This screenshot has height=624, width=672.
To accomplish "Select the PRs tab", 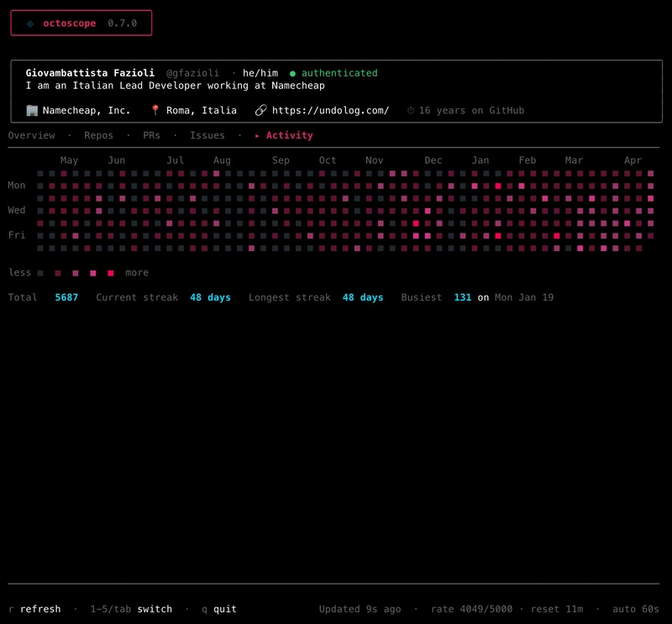I will pyautogui.click(x=151, y=135).
